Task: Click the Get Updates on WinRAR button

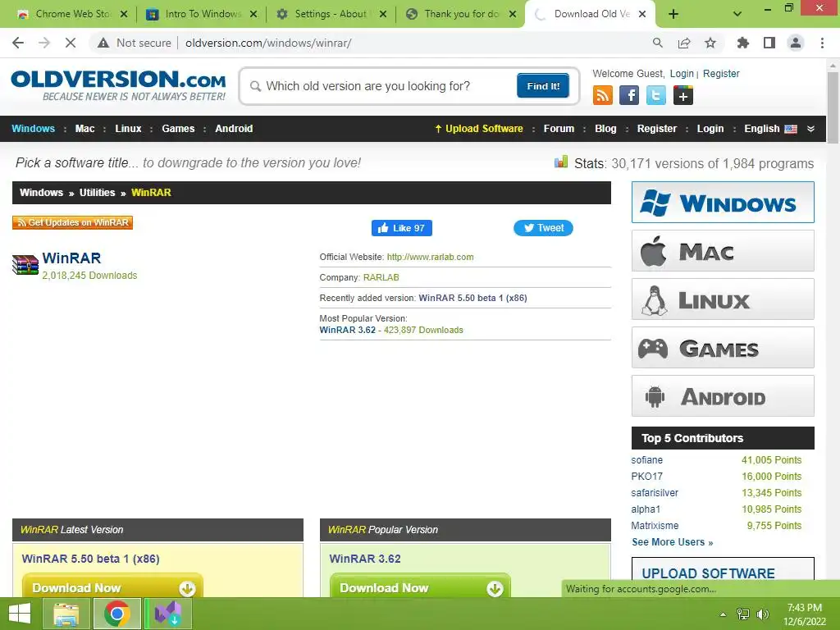Action: tap(72, 222)
